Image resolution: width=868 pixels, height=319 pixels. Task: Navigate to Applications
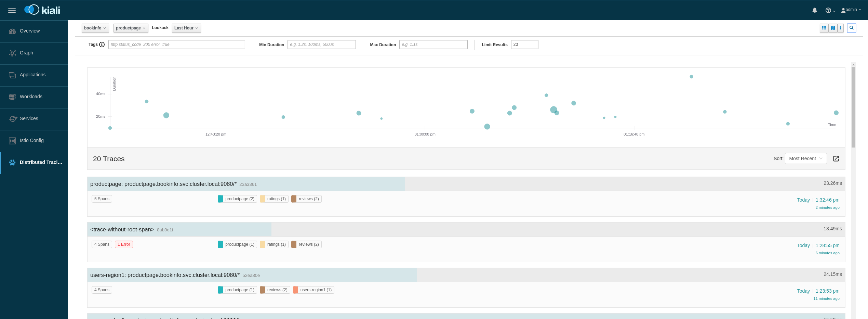point(34,75)
